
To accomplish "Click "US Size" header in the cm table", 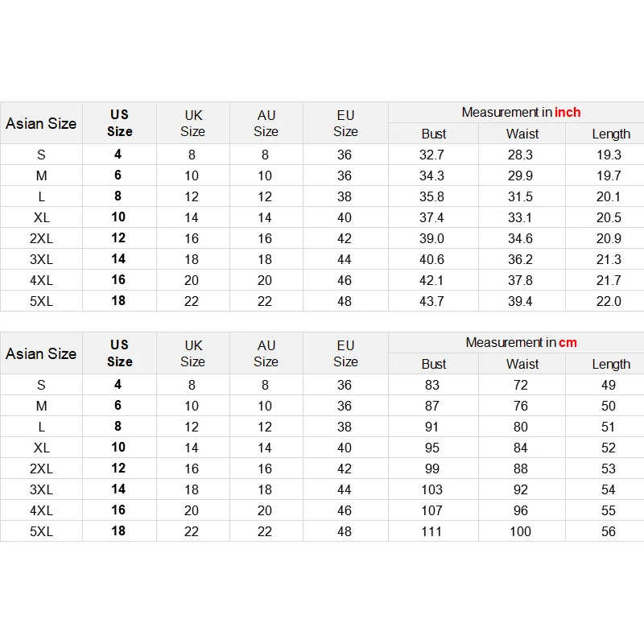I will [119, 353].
